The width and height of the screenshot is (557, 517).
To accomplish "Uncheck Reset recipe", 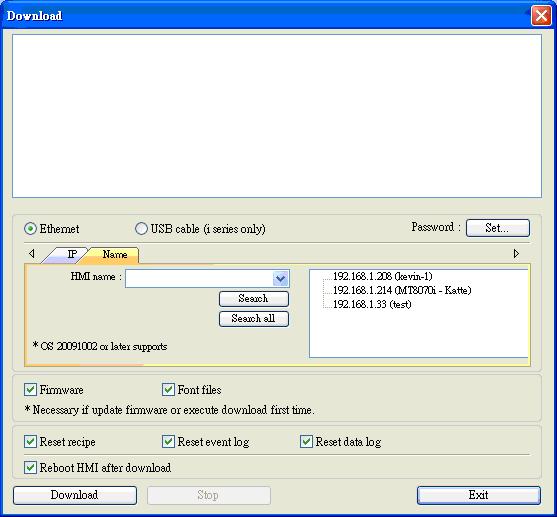I will click(x=31, y=441).
